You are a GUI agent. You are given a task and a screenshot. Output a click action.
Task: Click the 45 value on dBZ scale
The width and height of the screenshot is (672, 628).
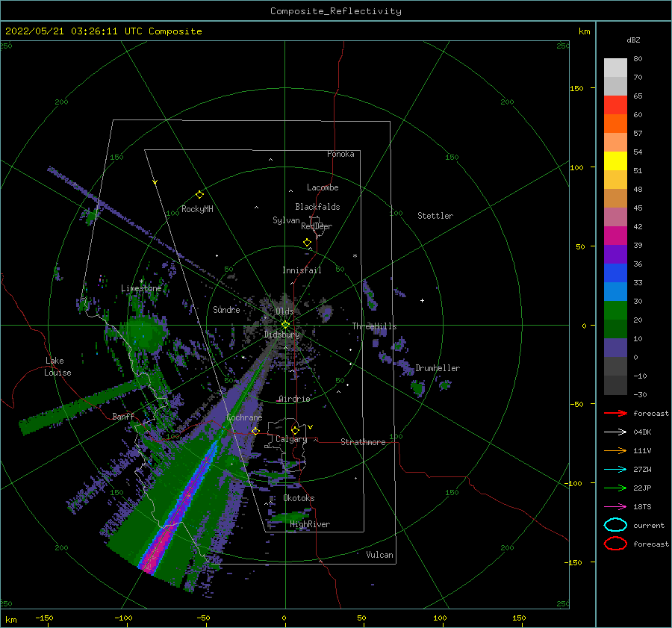click(x=638, y=208)
